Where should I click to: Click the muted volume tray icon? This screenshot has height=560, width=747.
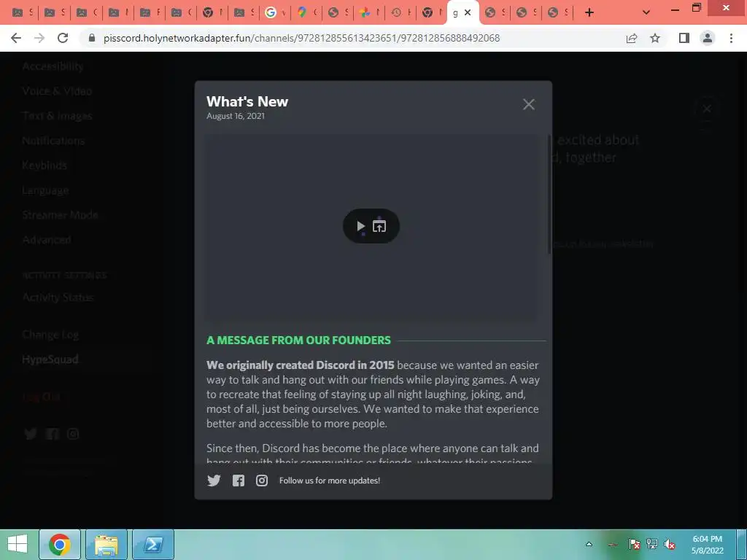pyautogui.click(x=670, y=544)
